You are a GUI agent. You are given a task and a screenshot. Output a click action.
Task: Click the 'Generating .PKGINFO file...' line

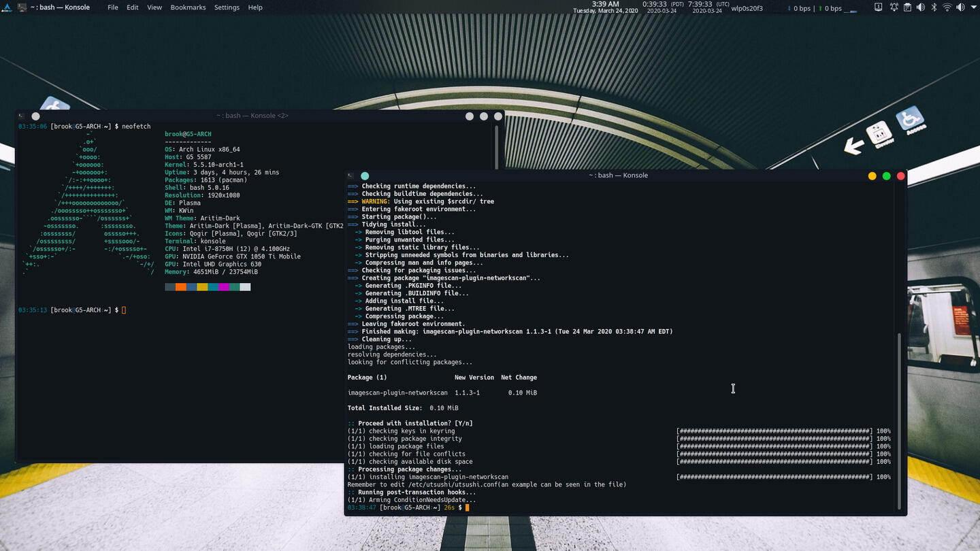408,286
